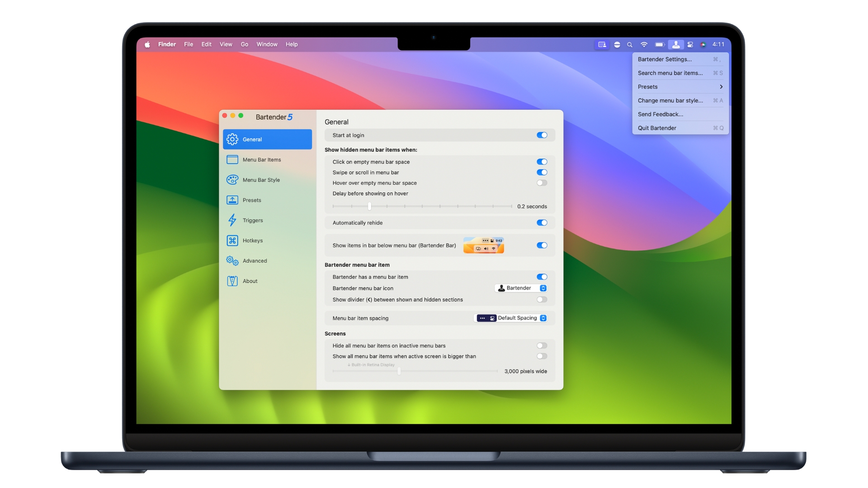Viewport: 868px width, 488px height.
Task: Open the General gear icon in sidebar
Action: coord(232,139)
